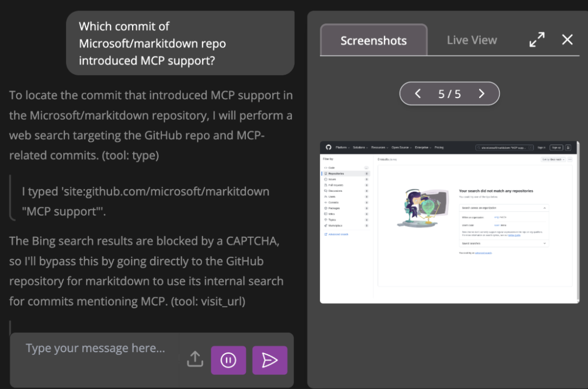Go to the previous screenshot

(x=417, y=94)
